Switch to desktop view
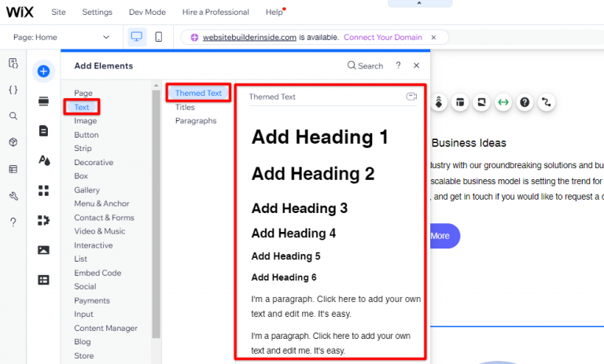This screenshot has width=604, height=364. [x=136, y=37]
